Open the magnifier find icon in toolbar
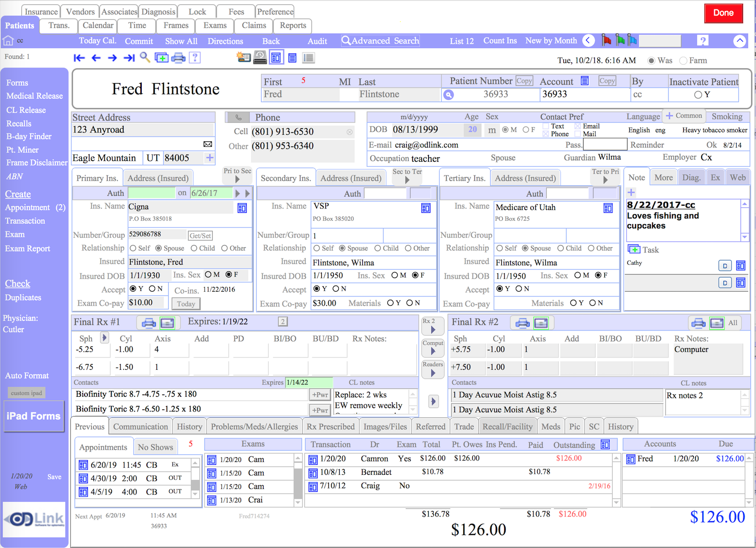 [x=145, y=57]
